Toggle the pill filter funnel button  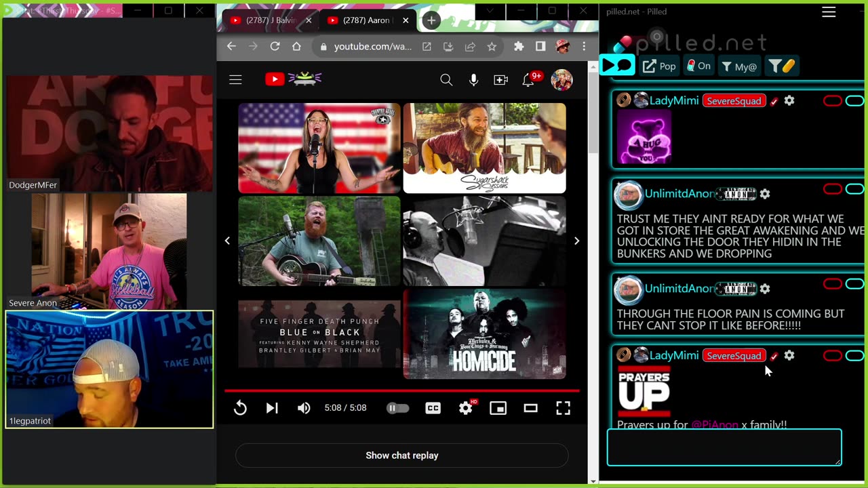781,66
